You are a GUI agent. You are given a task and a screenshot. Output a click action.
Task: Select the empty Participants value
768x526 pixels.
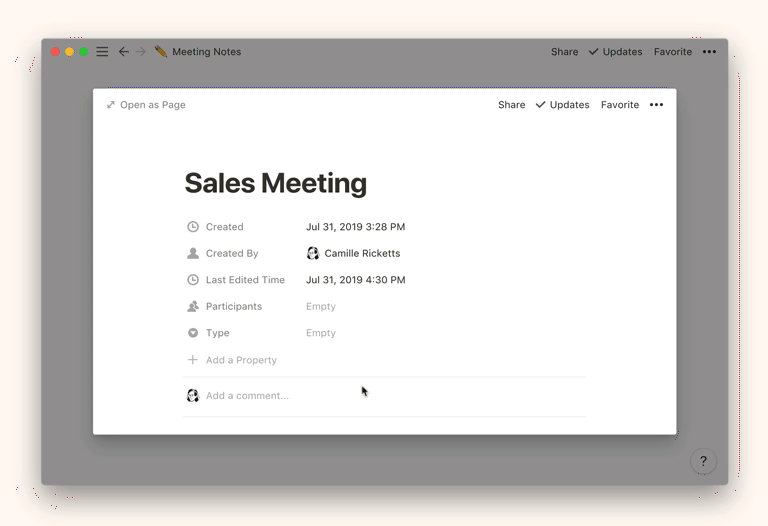(x=321, y=307)
